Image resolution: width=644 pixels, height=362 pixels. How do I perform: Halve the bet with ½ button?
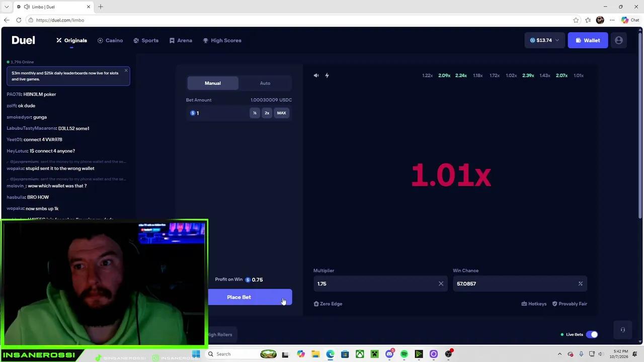(255, 113)
